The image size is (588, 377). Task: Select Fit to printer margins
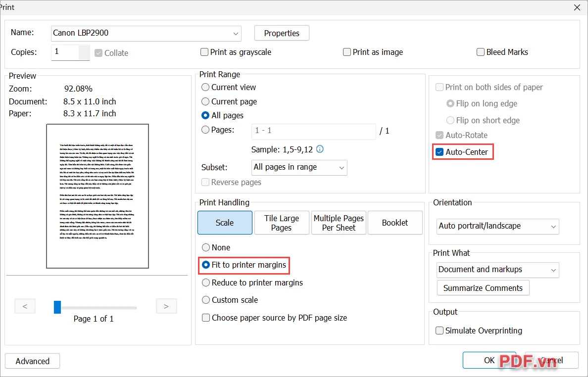click(x=206, y=265)
